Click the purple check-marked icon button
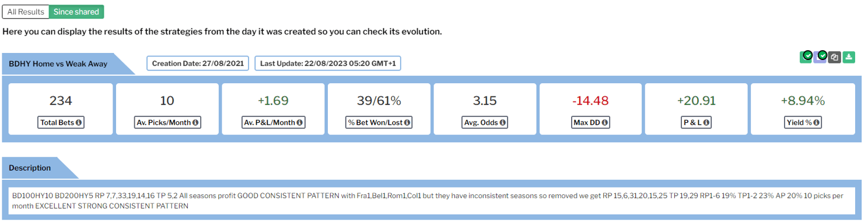The width and height of the screenshot is (868, 223). [x=821, y=56]
